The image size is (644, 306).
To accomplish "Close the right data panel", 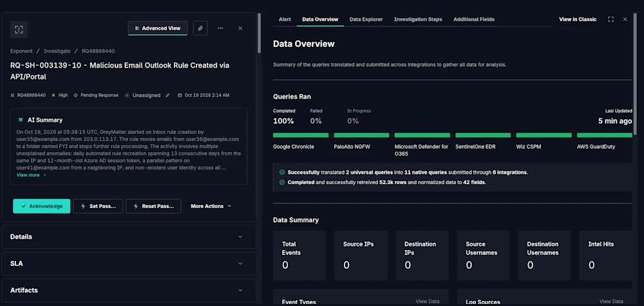I will click(625, 19).
